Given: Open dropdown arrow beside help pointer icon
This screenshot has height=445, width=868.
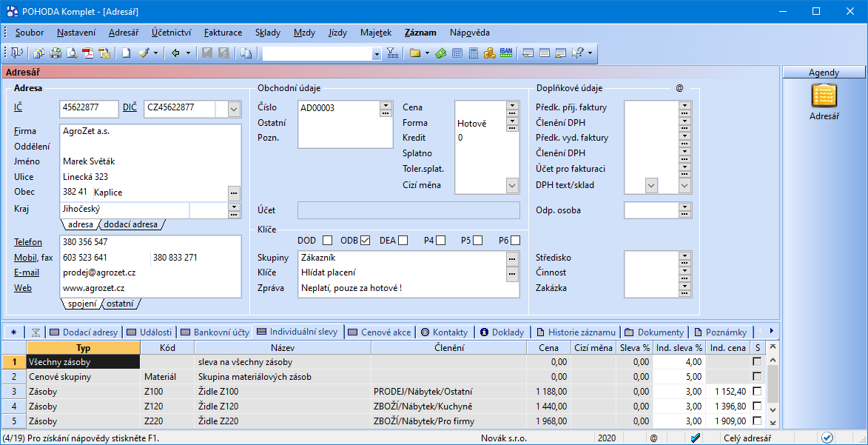Looking at the screenshot, I should pos(590,53).
